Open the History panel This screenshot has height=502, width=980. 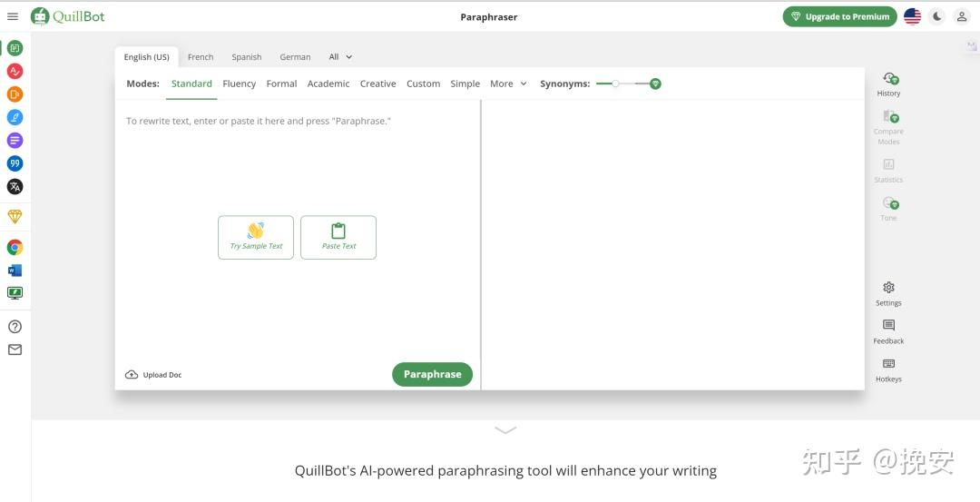[x=888, y=84]
